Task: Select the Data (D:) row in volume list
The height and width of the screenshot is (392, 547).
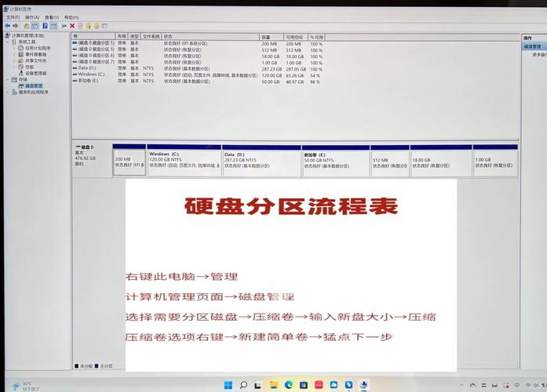Action: [x=197, y=68]
